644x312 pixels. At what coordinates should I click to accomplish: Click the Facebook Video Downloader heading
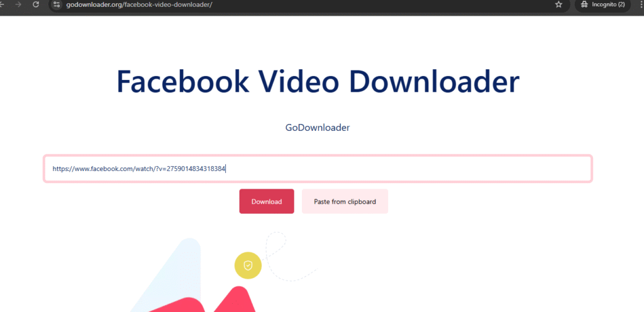[318, 81]
